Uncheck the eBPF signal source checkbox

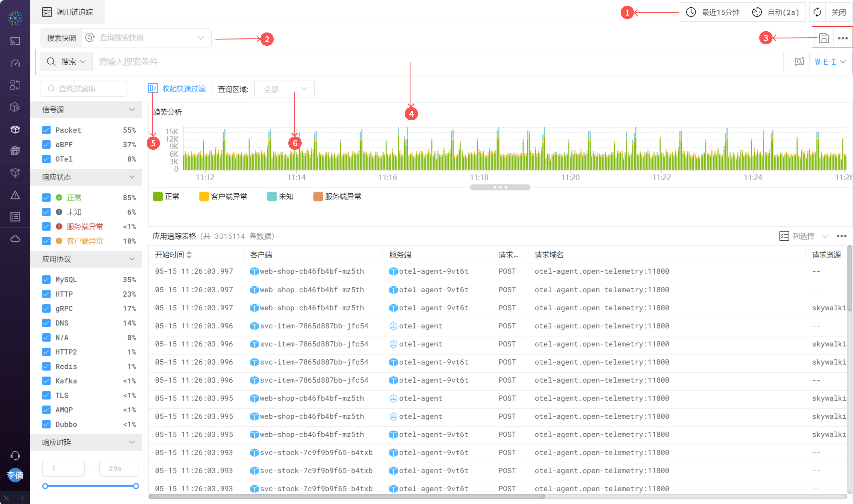click(46, 145)
